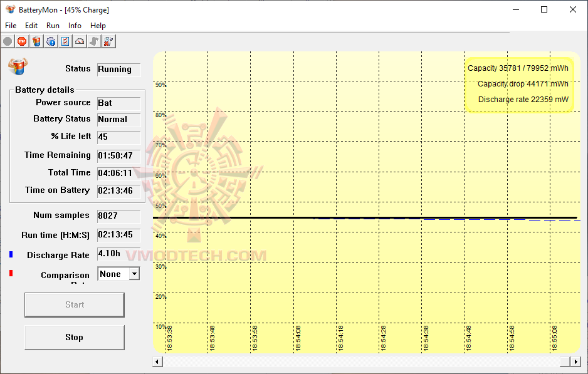Click the 'Discharge rate 22359 mW' text
588x374 pixels.
pyautogui.click(x=523, y=100)
